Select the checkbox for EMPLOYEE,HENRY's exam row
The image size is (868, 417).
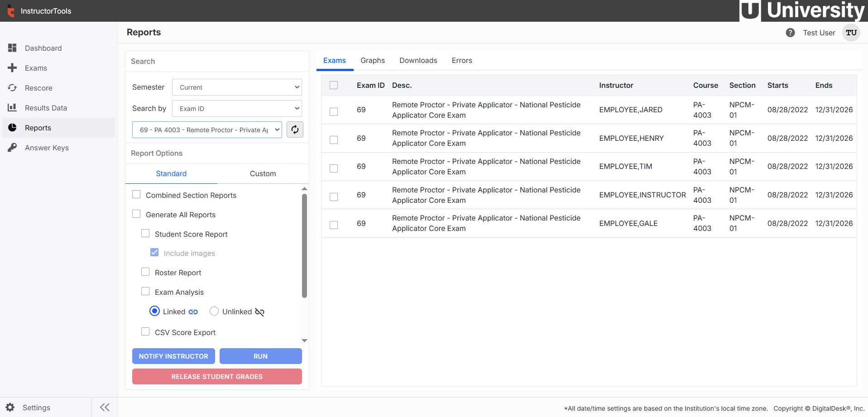click(334, 140)
